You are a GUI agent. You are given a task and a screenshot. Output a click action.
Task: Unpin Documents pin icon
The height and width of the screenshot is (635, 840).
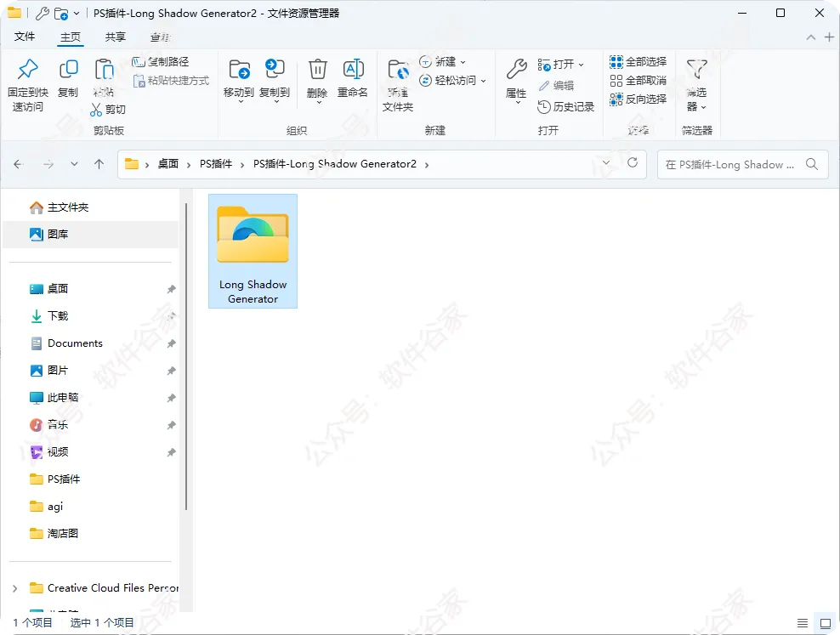tap(172, 343)
